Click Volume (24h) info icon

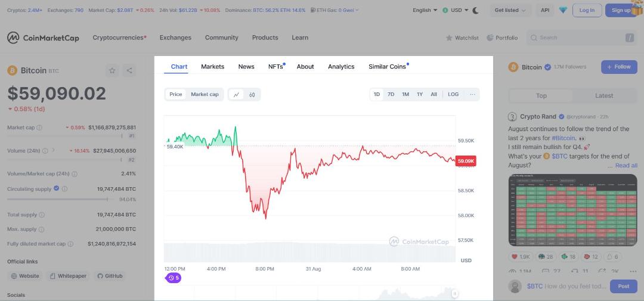coord(45,151)
